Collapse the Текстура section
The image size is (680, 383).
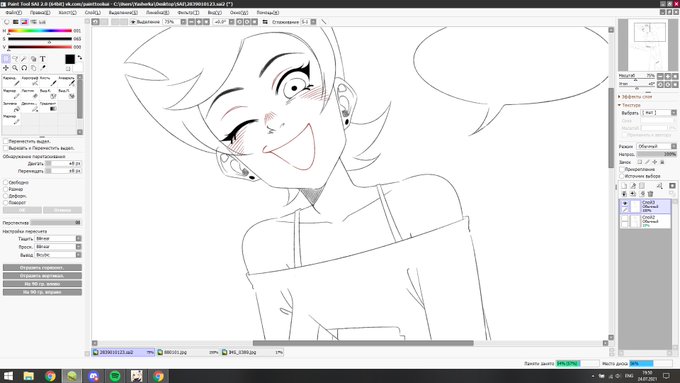pyautogui.click(x=629, y=105)
